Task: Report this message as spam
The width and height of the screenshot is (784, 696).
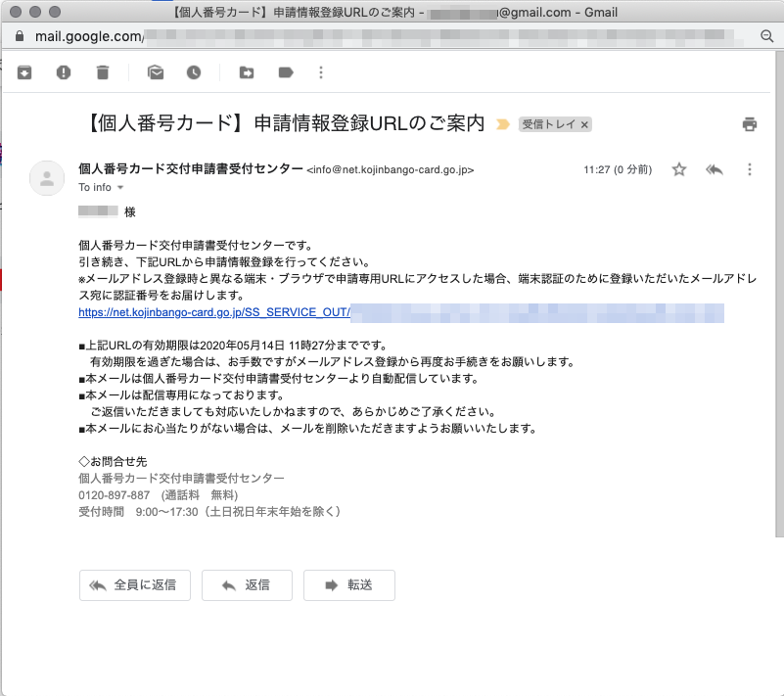Action: [x=64, y=72]
